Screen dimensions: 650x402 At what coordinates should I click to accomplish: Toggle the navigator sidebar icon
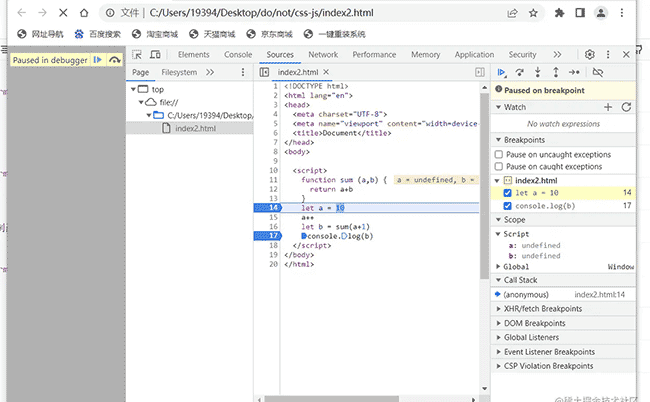(264, 73)
